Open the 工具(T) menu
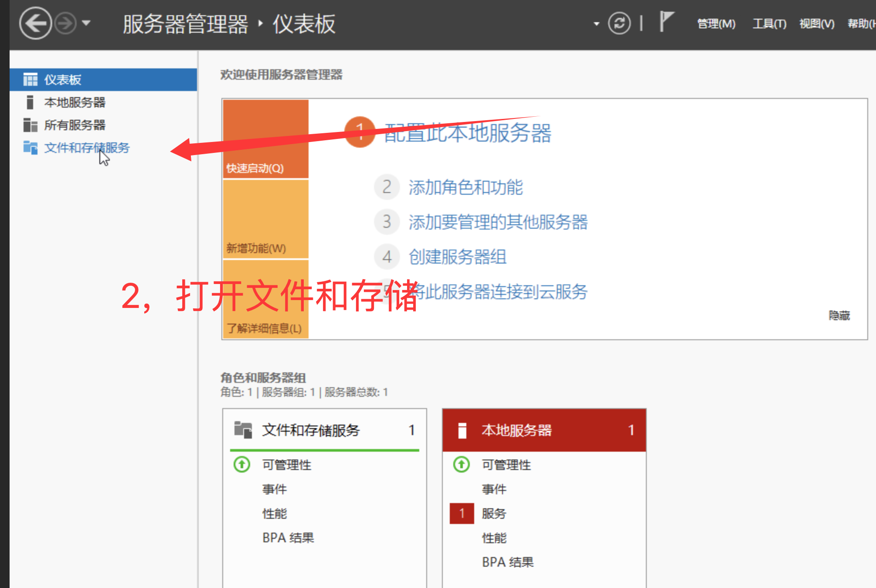 pos(769,24)
